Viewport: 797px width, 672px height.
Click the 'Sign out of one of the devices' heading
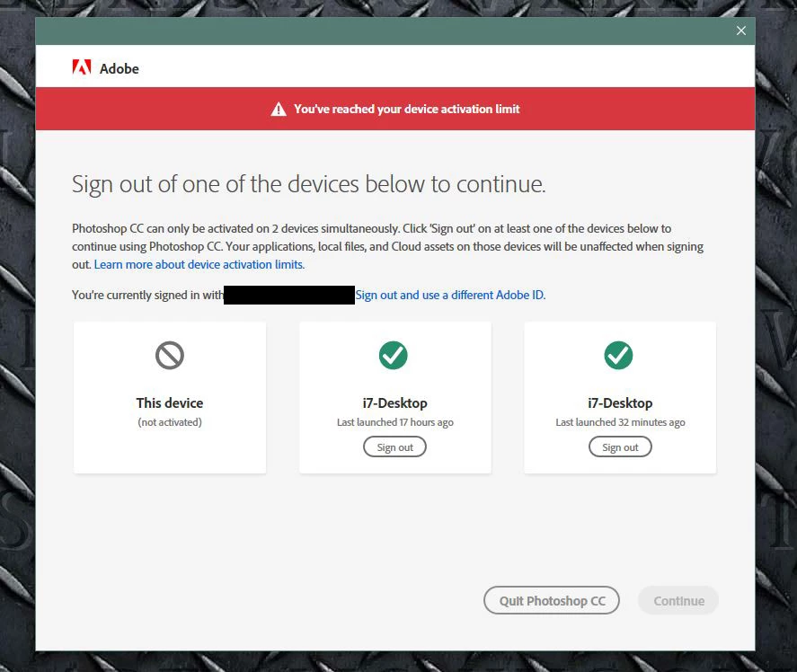click(308, 184)
